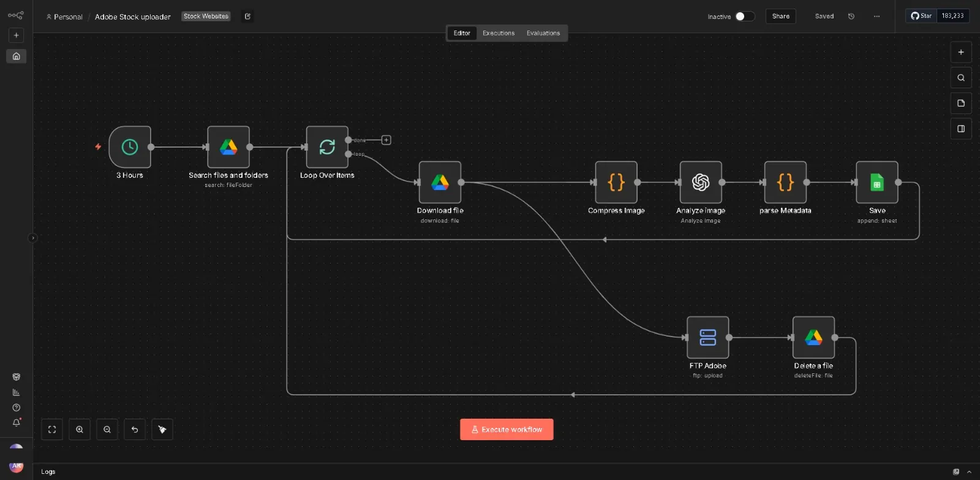Switch to the Editor tab
Screen dimensions: 980x480
pyautogui.click(x=462, y=33)
